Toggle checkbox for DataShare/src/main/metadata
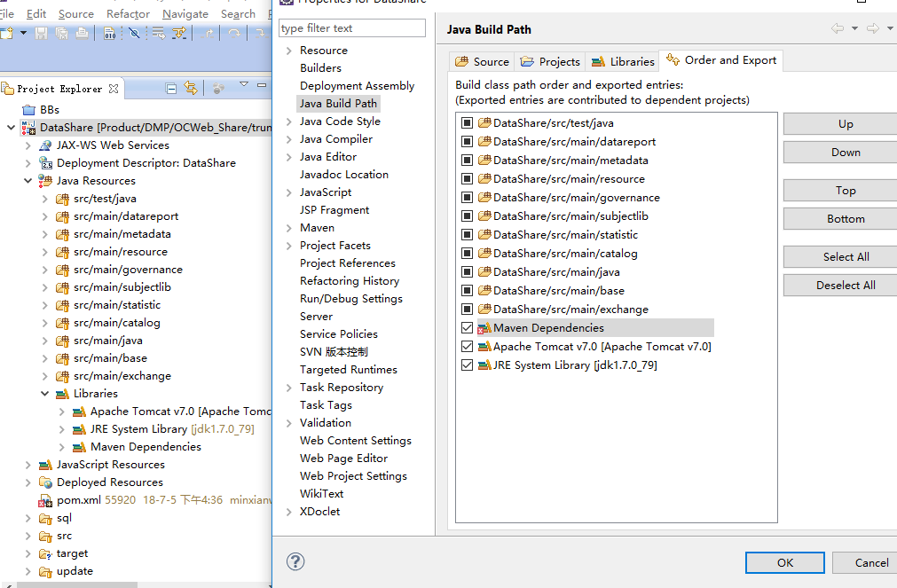The height and width of the screenshot is (588, 897). pyautogui.click(x=467, y=161)
